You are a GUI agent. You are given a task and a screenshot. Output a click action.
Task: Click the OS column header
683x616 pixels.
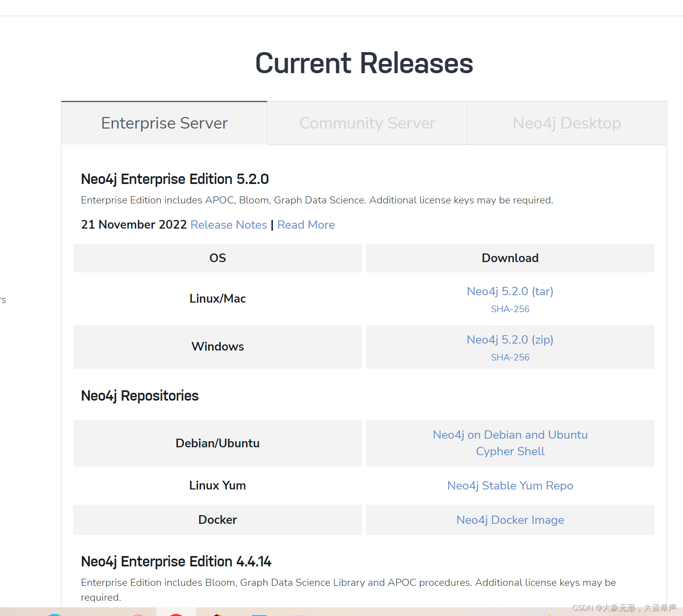[x=217, y=258]
